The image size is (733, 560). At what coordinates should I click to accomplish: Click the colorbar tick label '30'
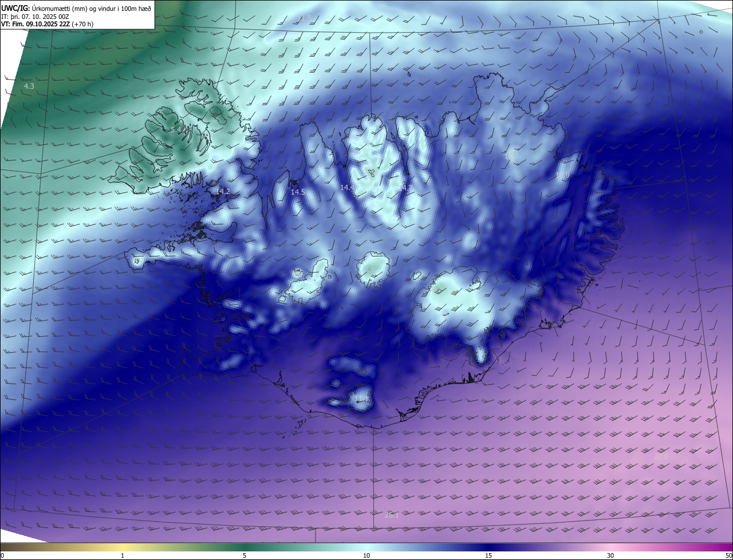pyautogui.click(x=610, y=555)
